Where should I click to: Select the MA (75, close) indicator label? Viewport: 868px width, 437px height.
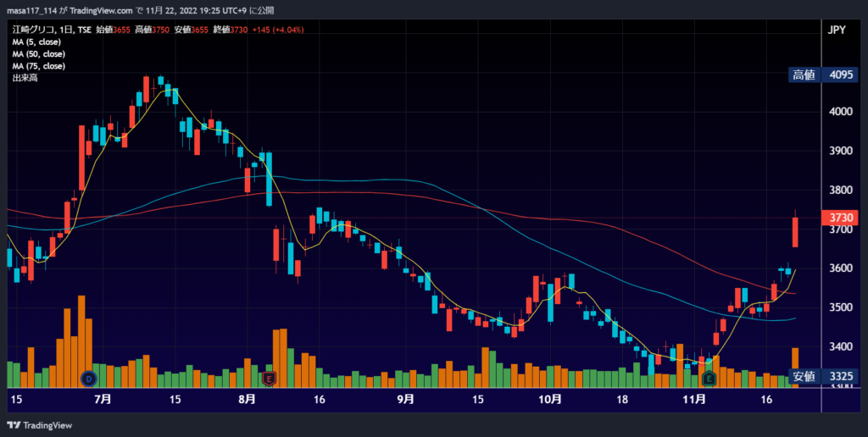pos(38,66)
